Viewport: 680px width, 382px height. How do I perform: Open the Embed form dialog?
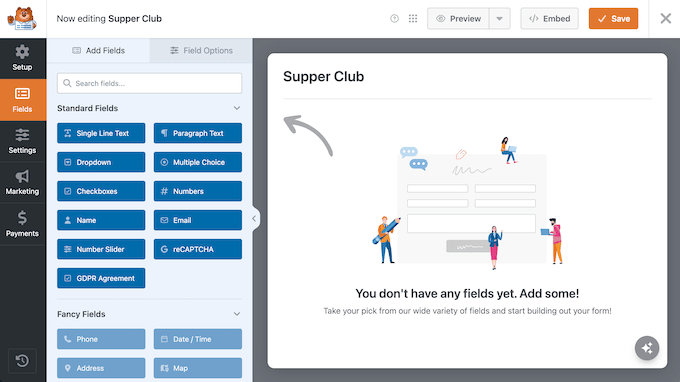(x=549, y=19)
